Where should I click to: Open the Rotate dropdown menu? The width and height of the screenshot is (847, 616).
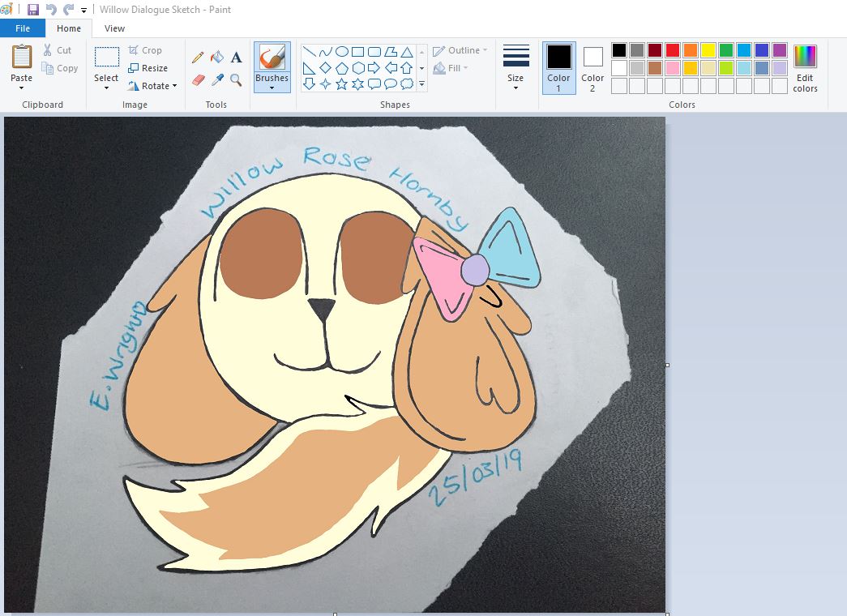(153, 86)
